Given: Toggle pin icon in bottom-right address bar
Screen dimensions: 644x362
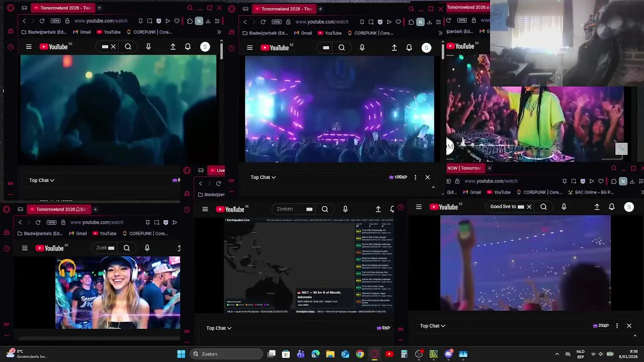Looking at the screenshot, I should (x=565, y=181).
